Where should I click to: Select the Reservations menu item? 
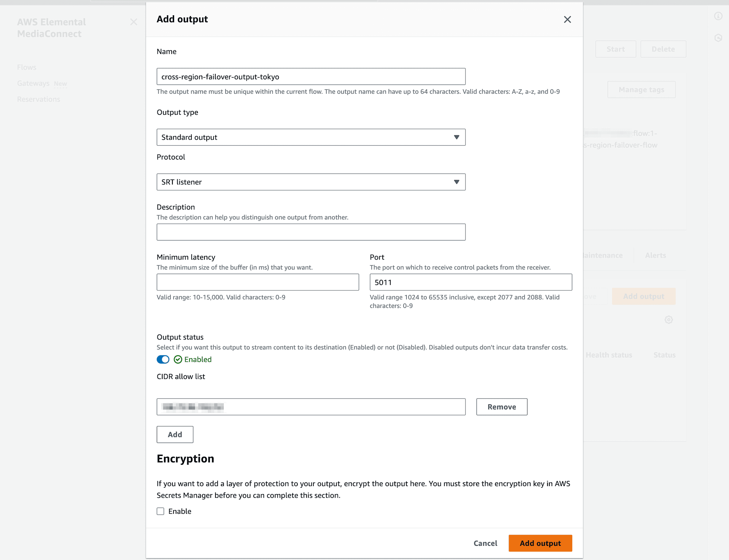tap(38, 99)
